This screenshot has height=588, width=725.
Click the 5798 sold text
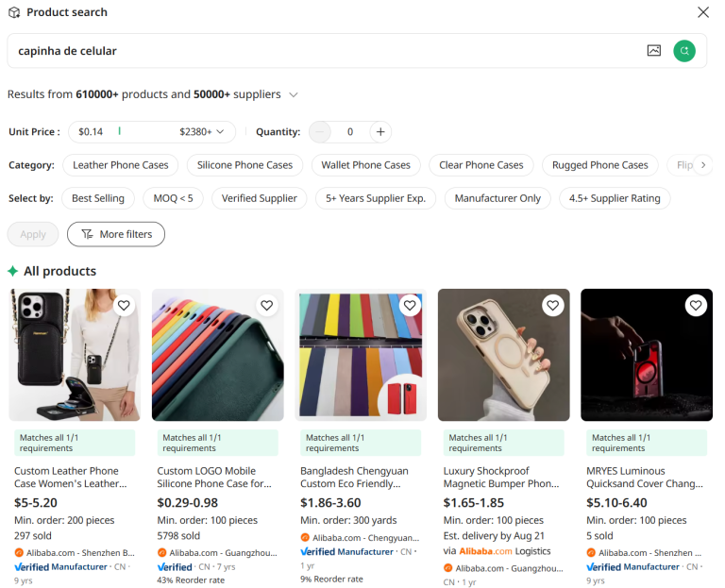tap(178, 536)
